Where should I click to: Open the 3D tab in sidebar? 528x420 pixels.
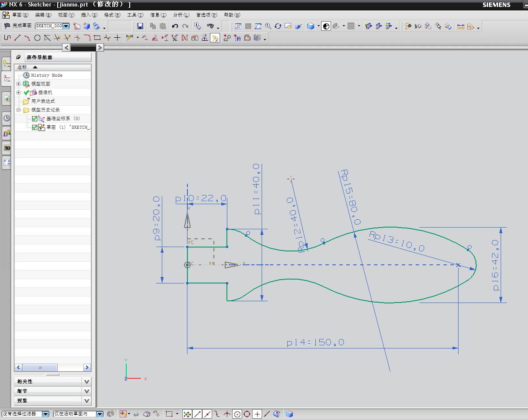(x=7, y=148)
